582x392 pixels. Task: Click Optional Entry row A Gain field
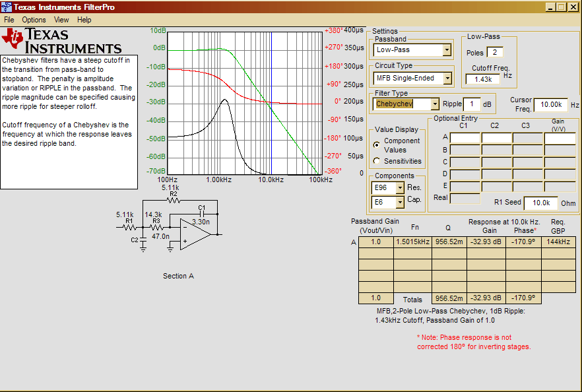(560, 139)
